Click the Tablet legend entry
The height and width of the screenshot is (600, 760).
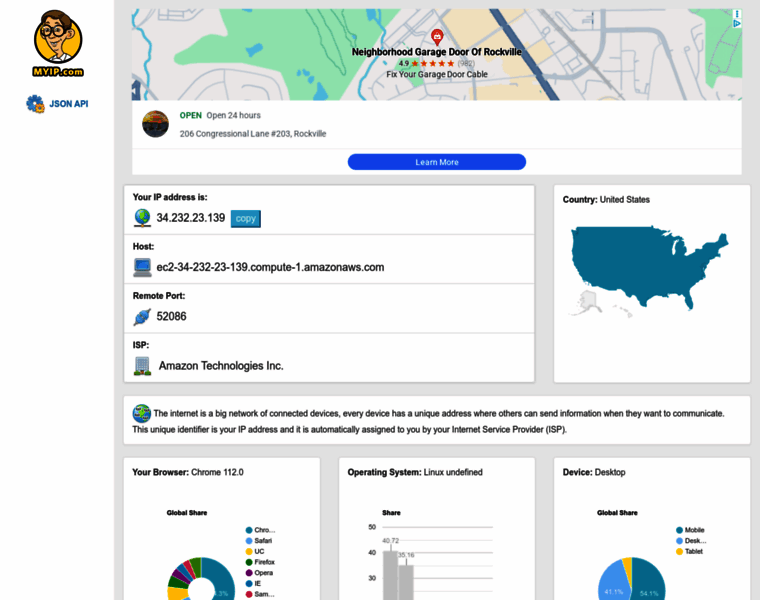689,552
